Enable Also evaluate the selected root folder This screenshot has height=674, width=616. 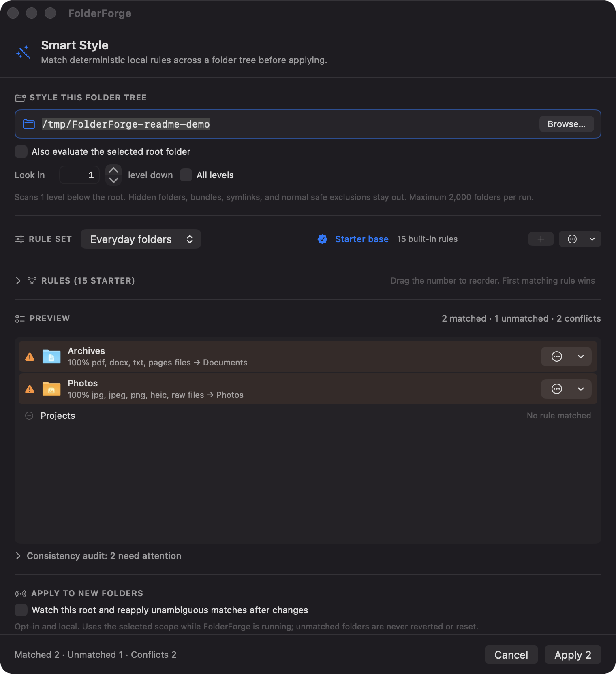point(21,151)
